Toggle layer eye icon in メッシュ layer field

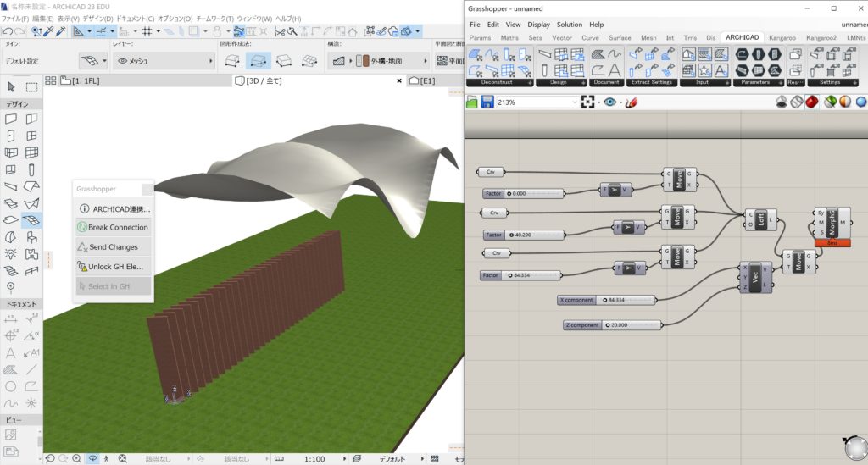coord(122,61)
